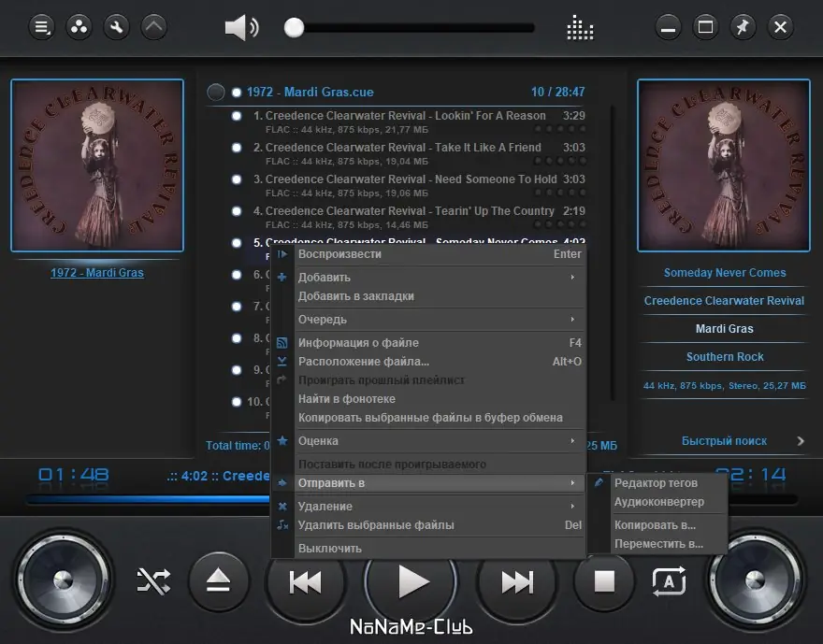The image size is (823, 644).
Task: Skip to the previous track
Action: coord(306,581)
